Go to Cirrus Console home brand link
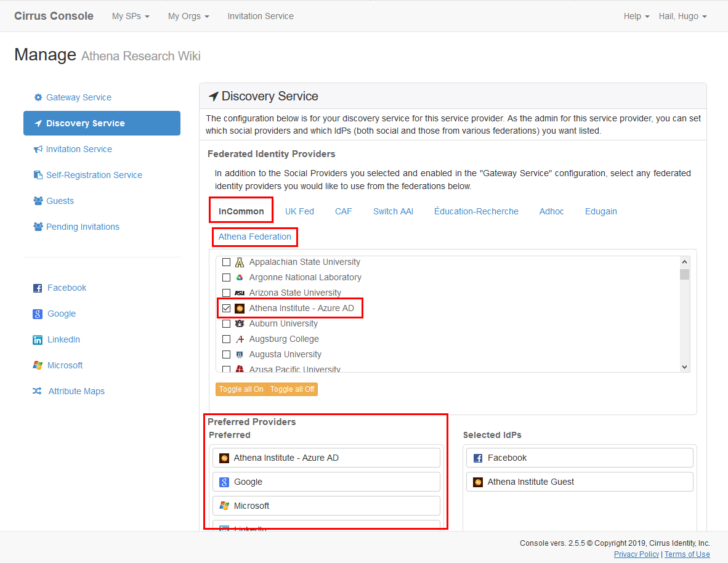Viewport: 728px width, 563px height. 54,16
